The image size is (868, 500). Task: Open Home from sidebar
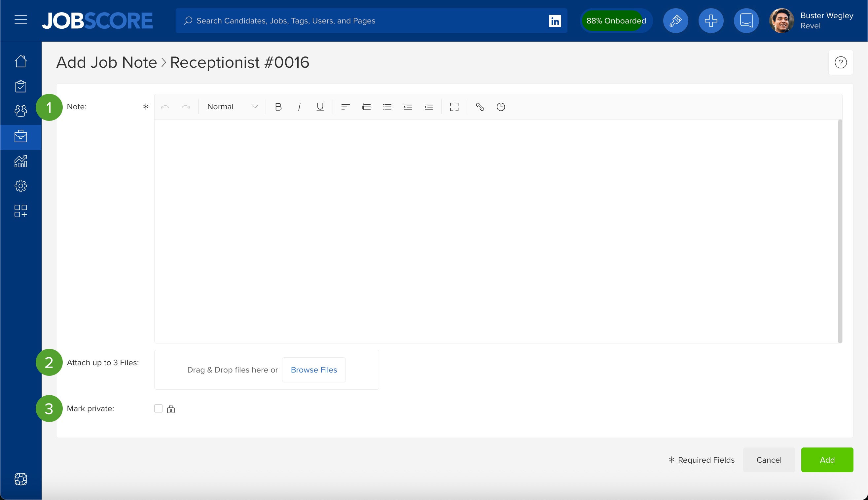pos(20,61)
